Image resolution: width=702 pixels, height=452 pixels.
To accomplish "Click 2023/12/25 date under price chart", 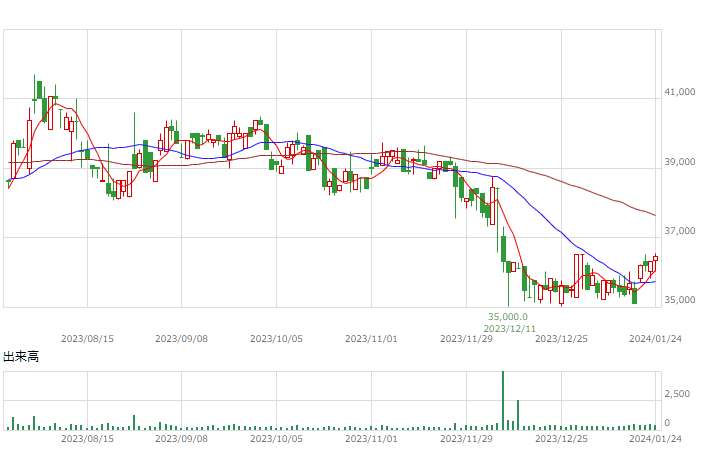I will [x=561, y=339].
